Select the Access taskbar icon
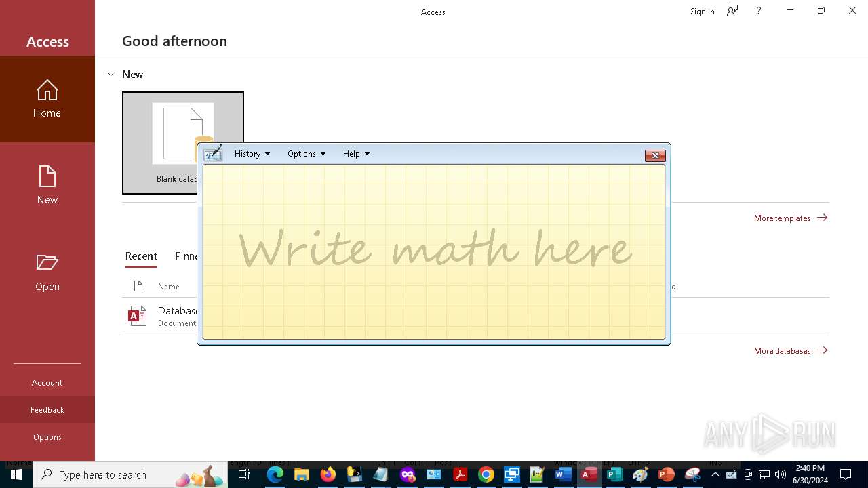Viewport: 868px width, 488px height. point(589,474)
